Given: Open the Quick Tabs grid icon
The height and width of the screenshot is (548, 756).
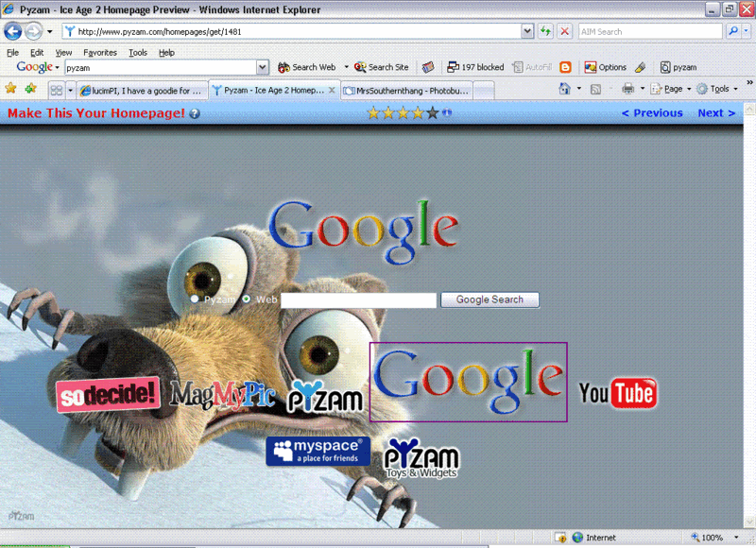Looking at the screenshot, I should tap(57, 90).
